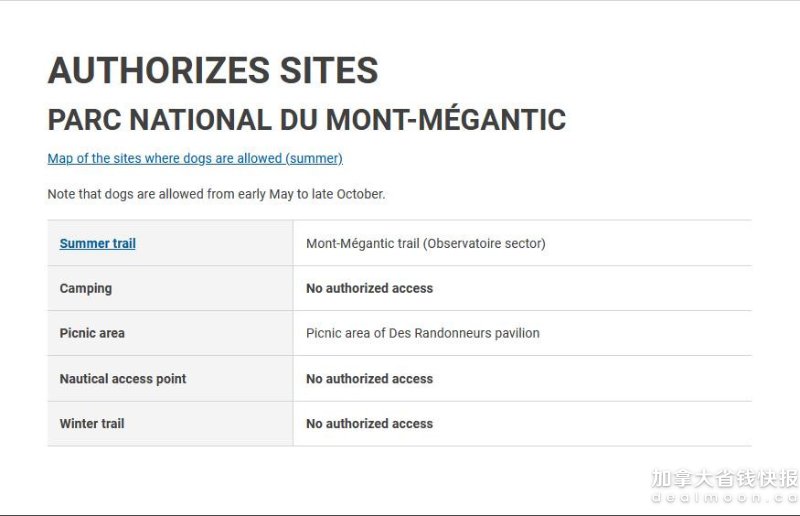800x516 pixels.
Task: Click the word SITES in main heading
Action: click(x=329, y=70)
